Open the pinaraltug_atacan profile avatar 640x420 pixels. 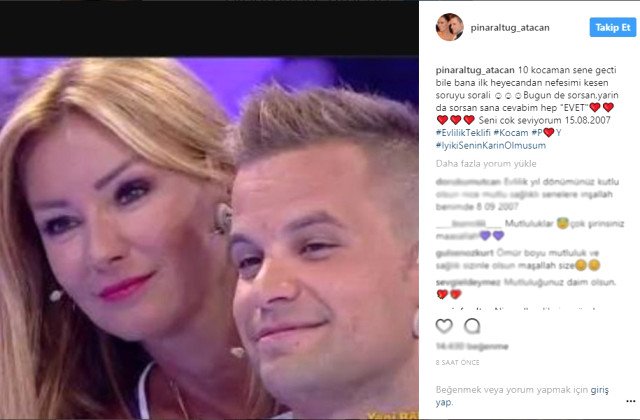tap(450, 27)
